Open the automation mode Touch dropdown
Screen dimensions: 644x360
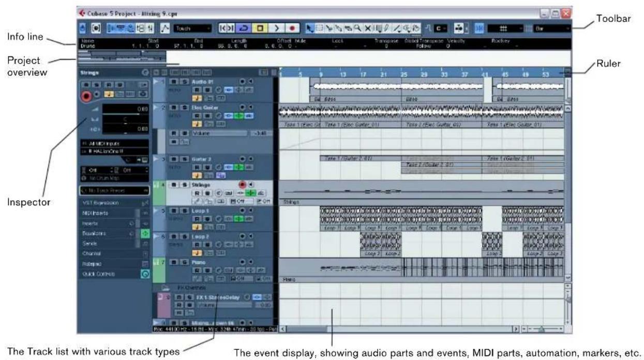click(192, 28)
